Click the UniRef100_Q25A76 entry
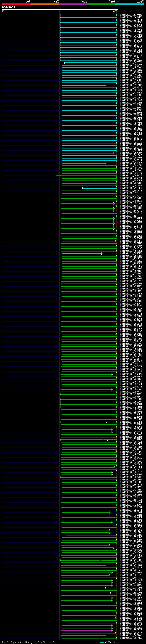The image size is (146, 644). [x=131, y=226]
